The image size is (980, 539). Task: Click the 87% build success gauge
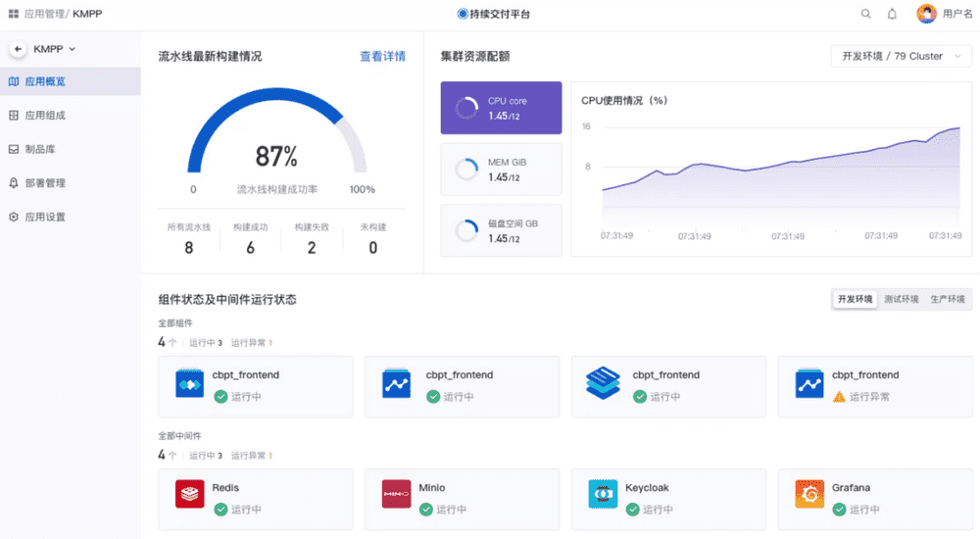click(x=276, y=131)
